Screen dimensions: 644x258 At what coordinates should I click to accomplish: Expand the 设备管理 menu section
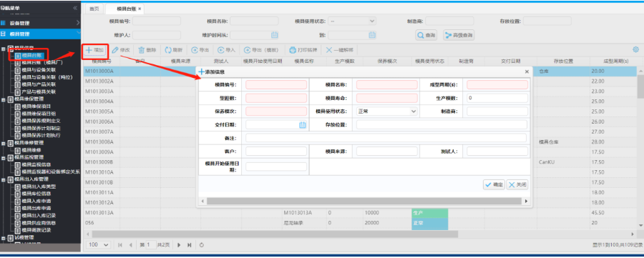[x=40, y=24]
